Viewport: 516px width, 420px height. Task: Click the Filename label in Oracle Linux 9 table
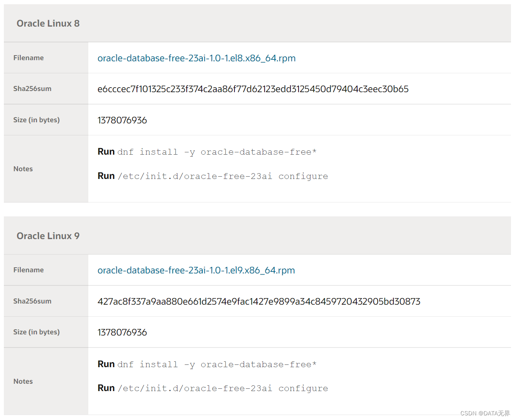pyautogui.click(x=29, y=270)
